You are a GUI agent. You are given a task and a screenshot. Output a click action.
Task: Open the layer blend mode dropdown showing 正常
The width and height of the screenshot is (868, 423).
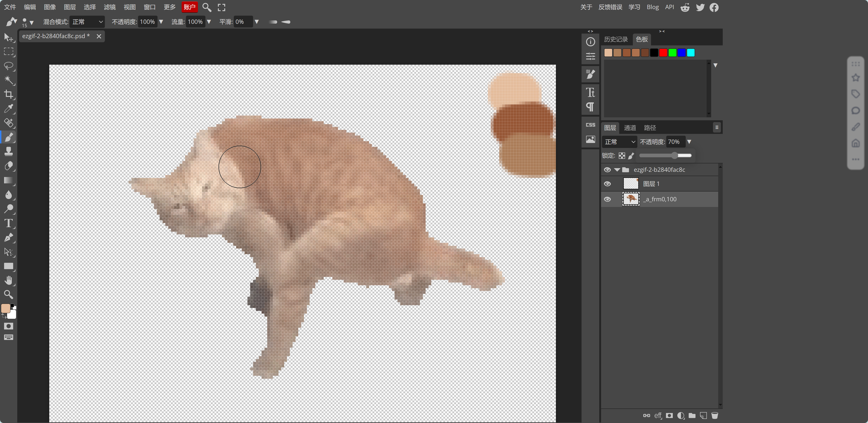click(619, 141)
